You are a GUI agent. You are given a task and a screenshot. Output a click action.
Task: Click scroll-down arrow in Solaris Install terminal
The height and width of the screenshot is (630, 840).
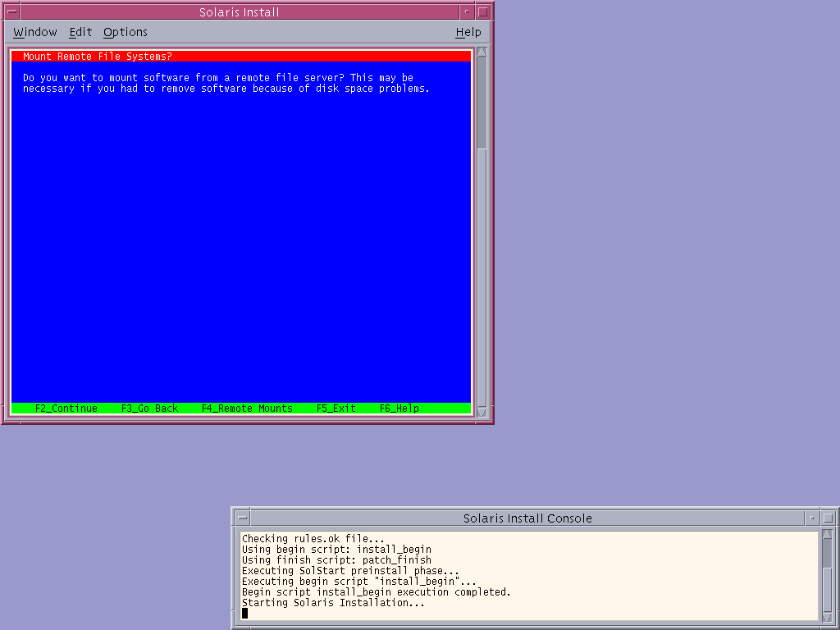click(x=482, y=412)
